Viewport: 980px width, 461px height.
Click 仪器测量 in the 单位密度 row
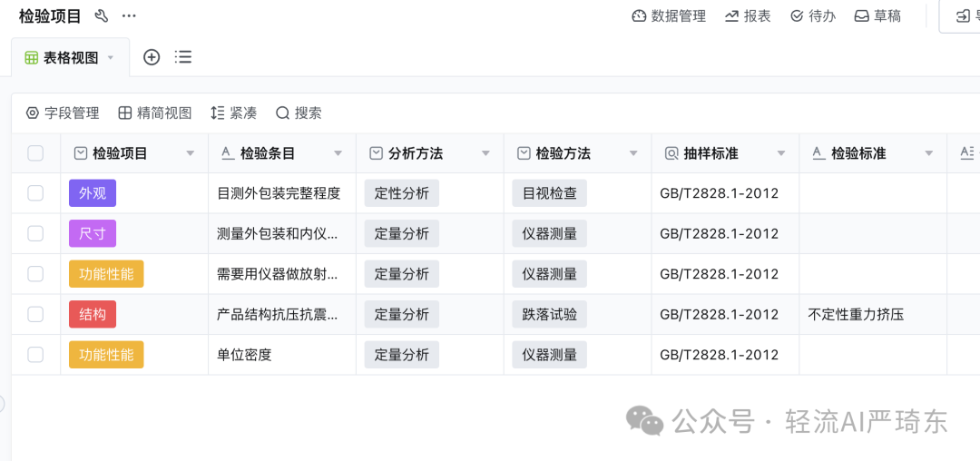tap(549, 355)
